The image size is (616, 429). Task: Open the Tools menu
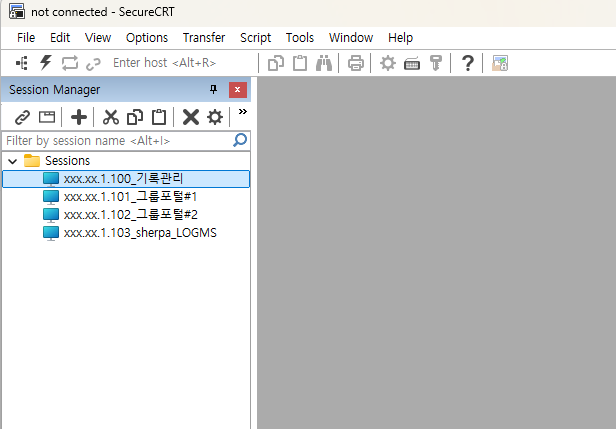pyautogui.click(x=300, y=38)
